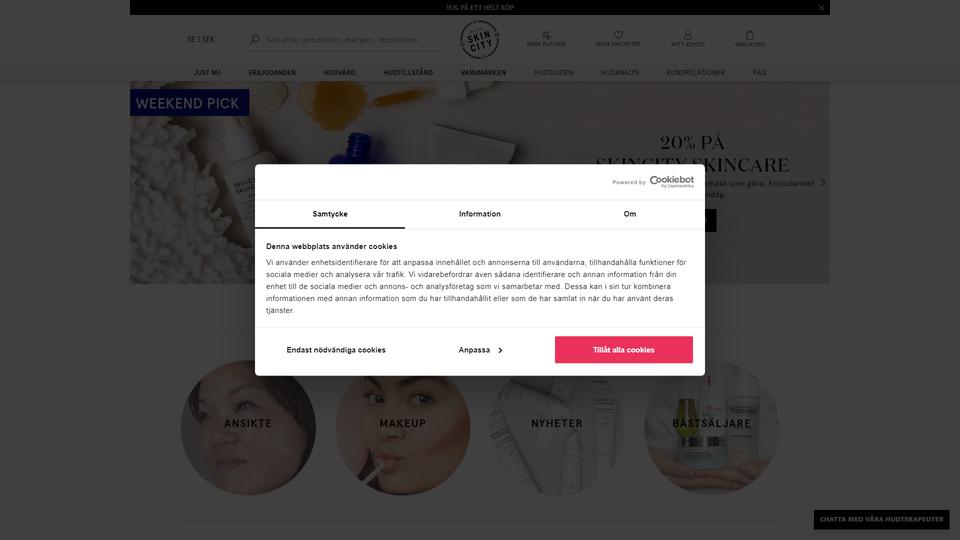This screenshot has height=540, width=960.
Task: Expand Anpassa cookie settings
Action: coord(480,350)
